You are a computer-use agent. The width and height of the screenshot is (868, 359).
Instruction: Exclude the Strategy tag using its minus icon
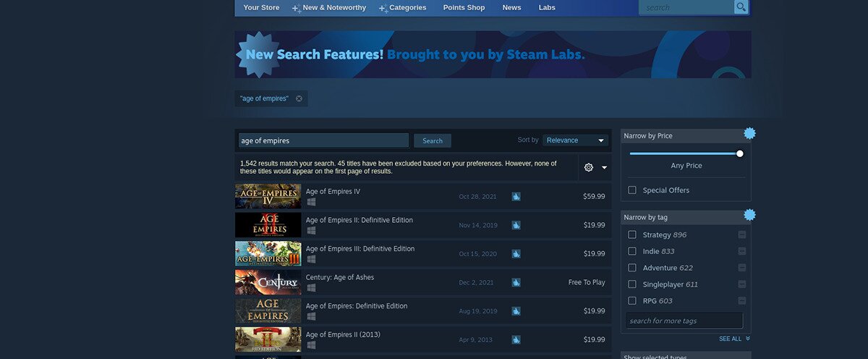click(742, 235)
